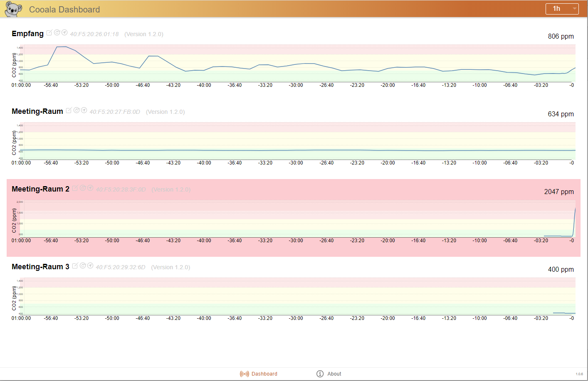
Task: Click the locate arrow icon for Meeting-Raum 3
Action: point(90,265)
